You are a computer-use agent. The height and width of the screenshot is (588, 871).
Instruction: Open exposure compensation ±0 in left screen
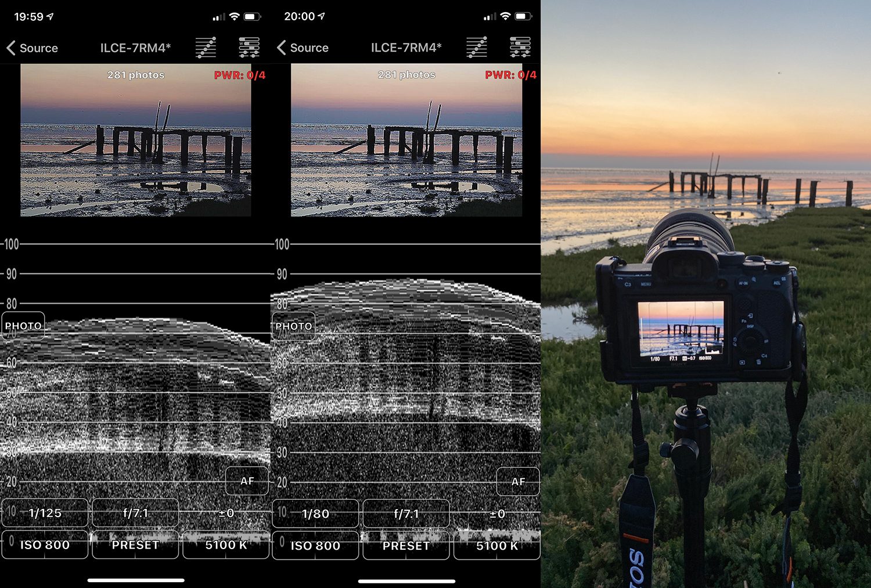(x=226, y=513)
